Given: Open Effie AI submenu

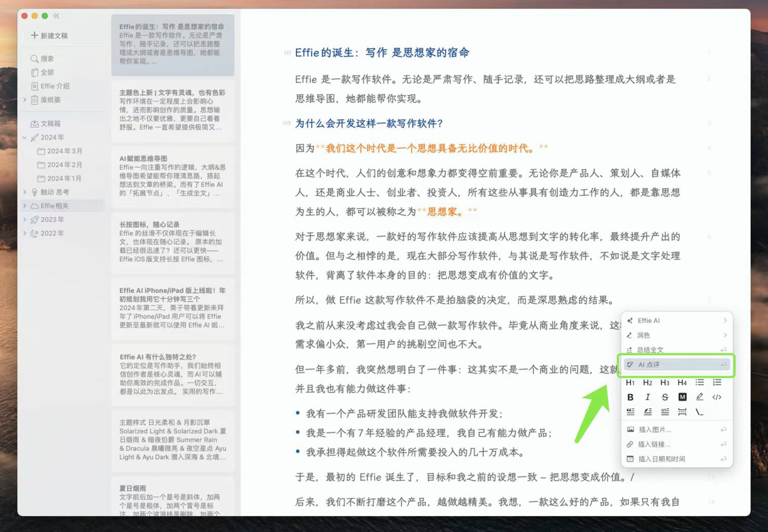Looking at the screenshot, I should (677, 321).
